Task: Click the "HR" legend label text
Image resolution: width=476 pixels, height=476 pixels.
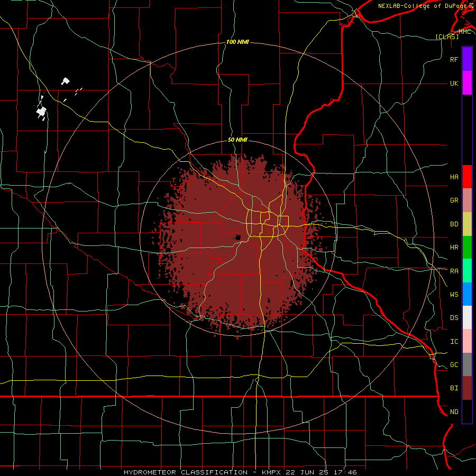Action: click(x=454, y=248)
